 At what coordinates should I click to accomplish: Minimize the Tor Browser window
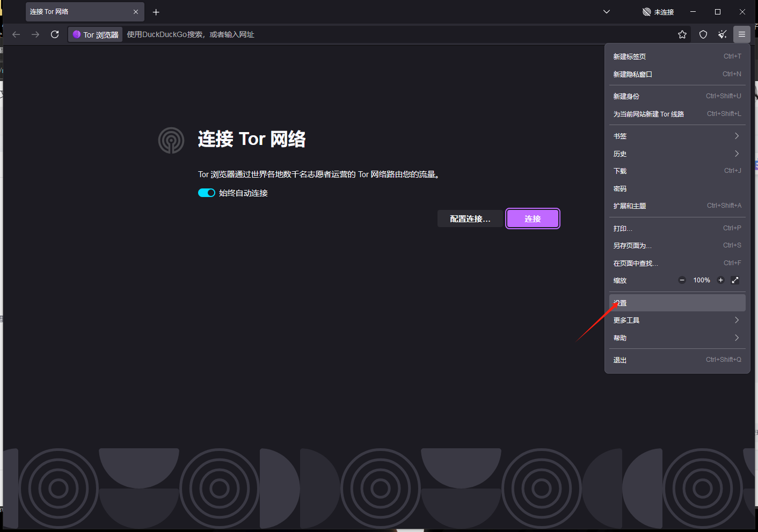point(693,12)
